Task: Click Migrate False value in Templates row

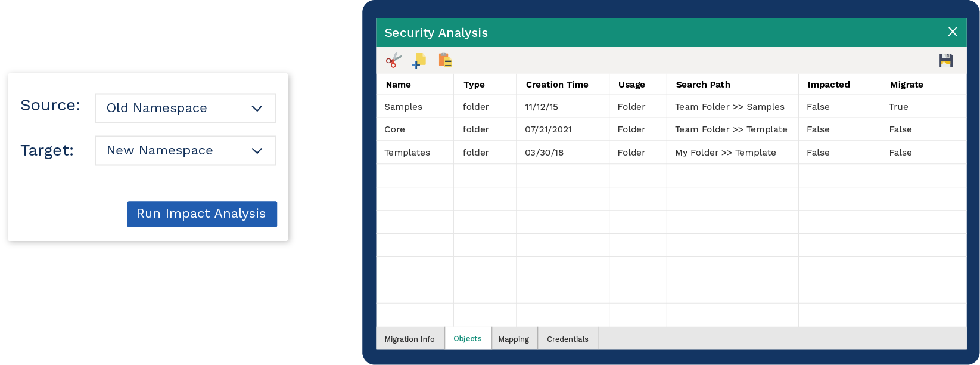Action: (x=900, y=153)
